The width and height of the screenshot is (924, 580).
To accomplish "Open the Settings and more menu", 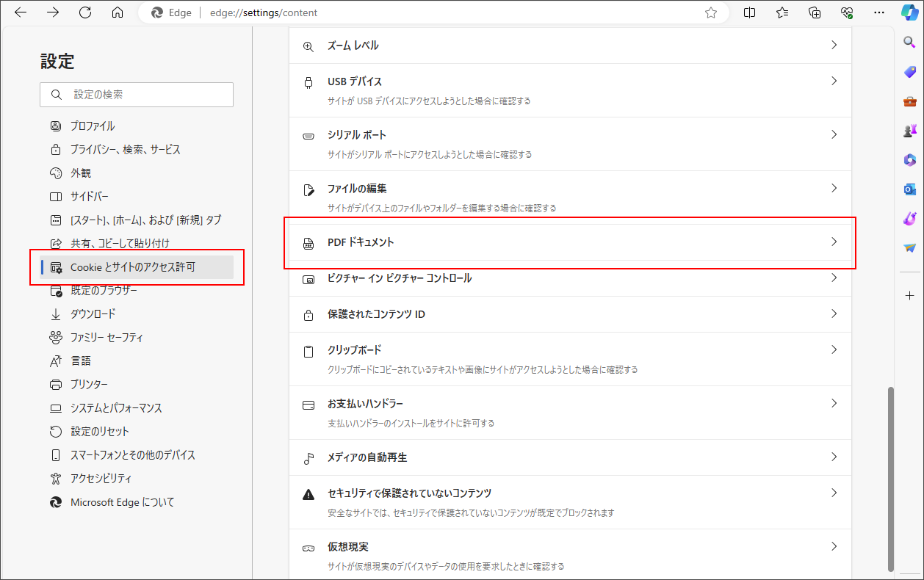I will (879, 12).
